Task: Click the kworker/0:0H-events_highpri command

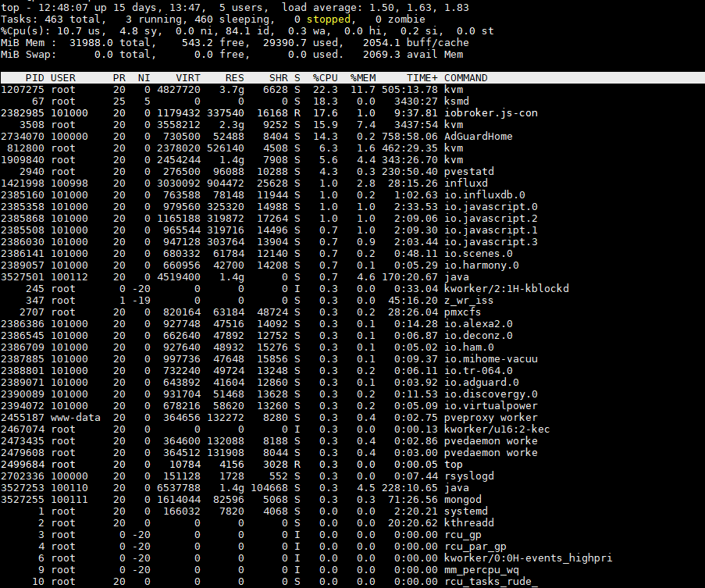Action: click(528, 557)
